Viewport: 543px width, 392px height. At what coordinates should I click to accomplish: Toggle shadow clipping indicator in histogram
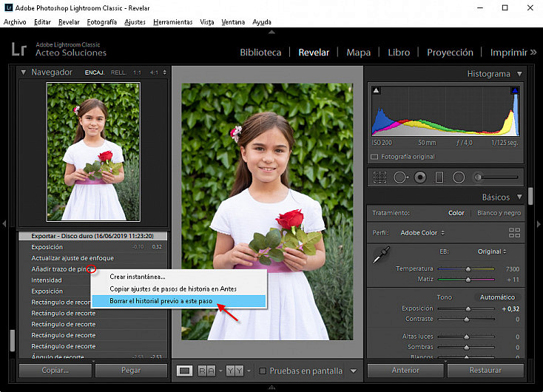coord(376,90)
